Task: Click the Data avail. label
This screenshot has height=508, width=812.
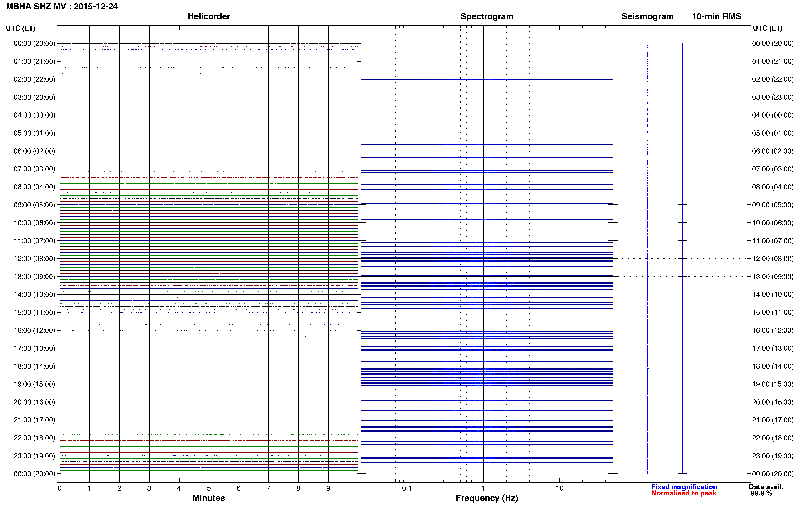Action: [766, 487]
